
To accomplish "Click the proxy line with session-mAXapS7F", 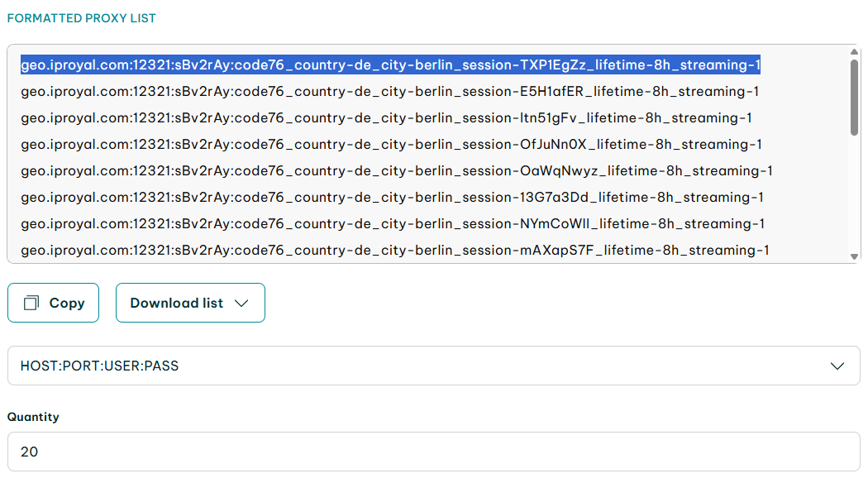I will point(394,251).
